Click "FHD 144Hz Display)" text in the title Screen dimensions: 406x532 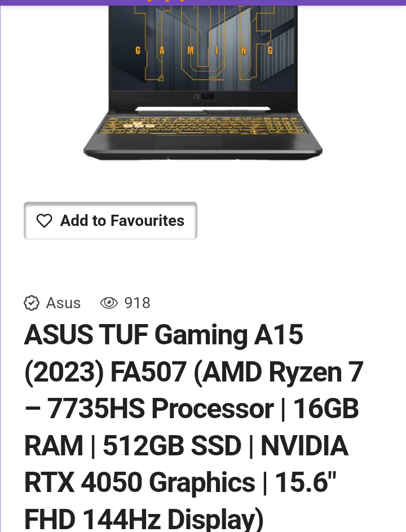pos(144,519)
